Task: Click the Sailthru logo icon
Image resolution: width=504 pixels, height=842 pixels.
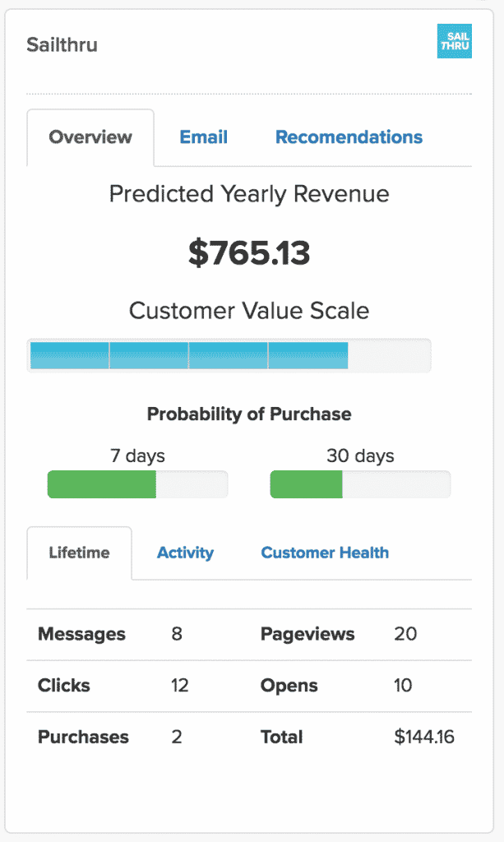Action: (x=454, y=42)
